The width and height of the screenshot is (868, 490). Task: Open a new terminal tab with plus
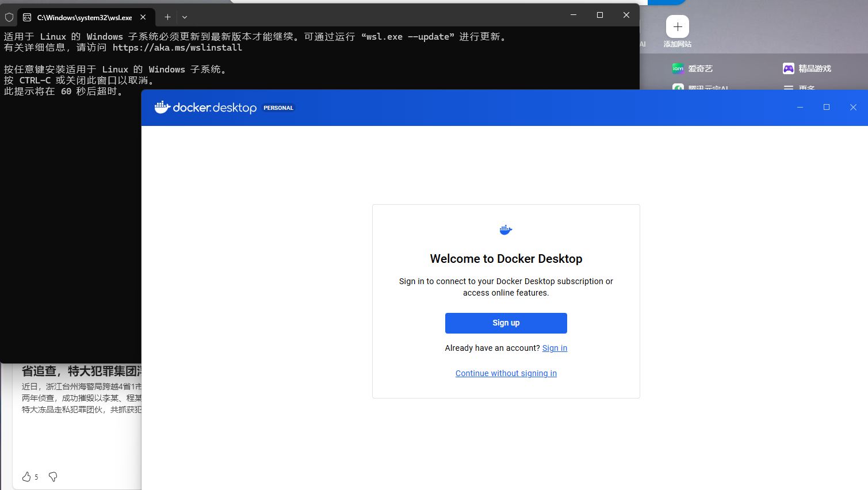click(x=167, y=17)
